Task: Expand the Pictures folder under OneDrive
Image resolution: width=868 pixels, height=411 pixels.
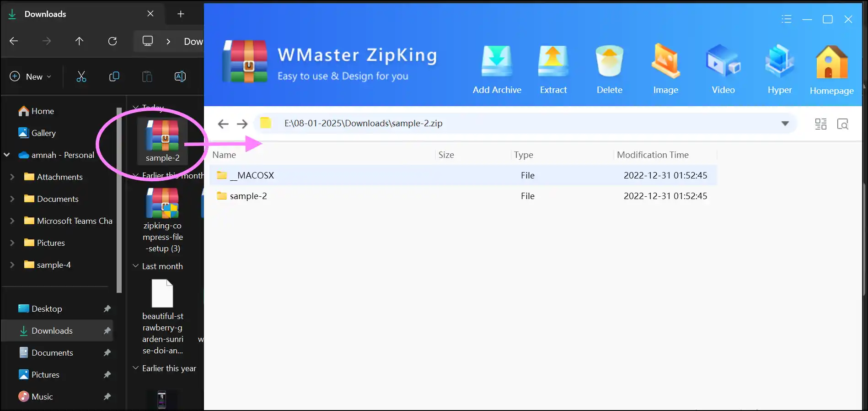Action: pyautogui.click(x=12, y=243)
